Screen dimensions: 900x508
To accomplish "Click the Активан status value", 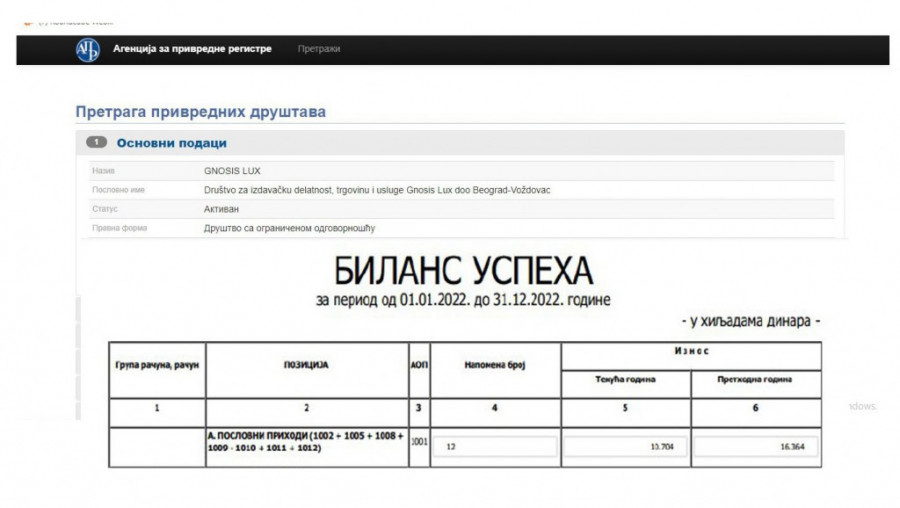I will pyautogui.click(x=221, y=209).
